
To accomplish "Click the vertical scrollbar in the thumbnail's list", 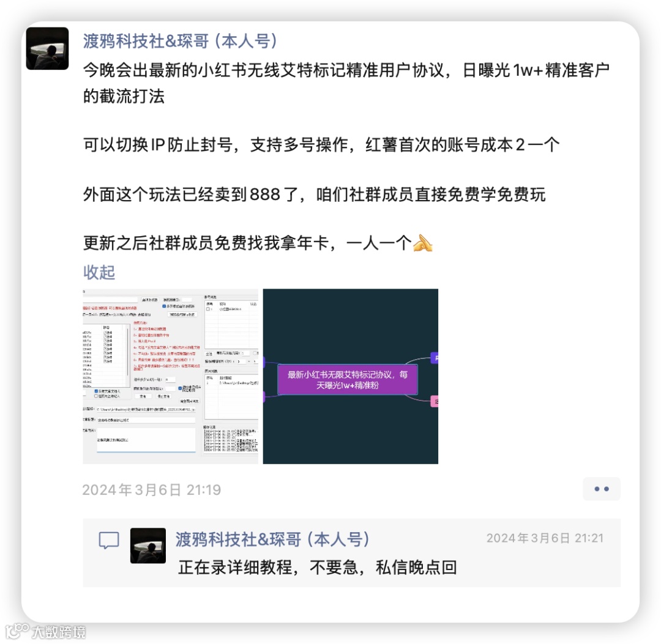I will click(x=128, y=352).
